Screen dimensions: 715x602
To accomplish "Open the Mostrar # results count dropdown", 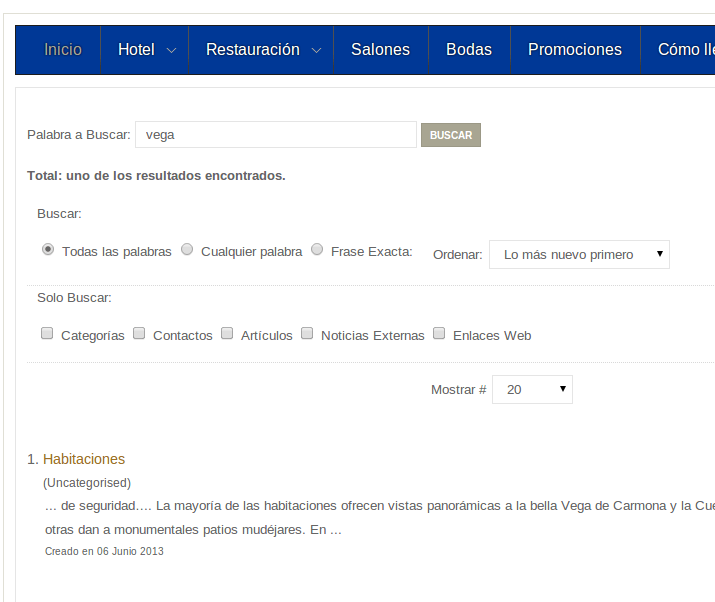I will click(x=532, y=389).
